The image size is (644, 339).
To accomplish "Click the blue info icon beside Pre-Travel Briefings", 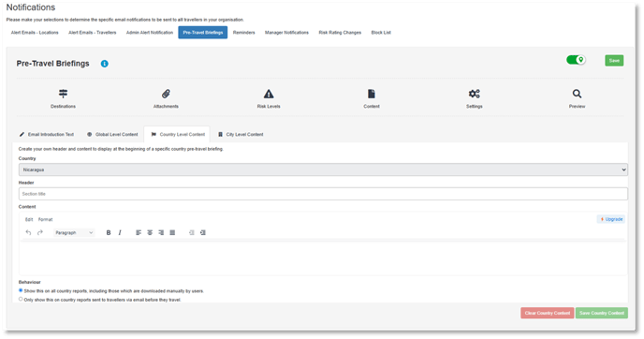I will coord(104,64).
